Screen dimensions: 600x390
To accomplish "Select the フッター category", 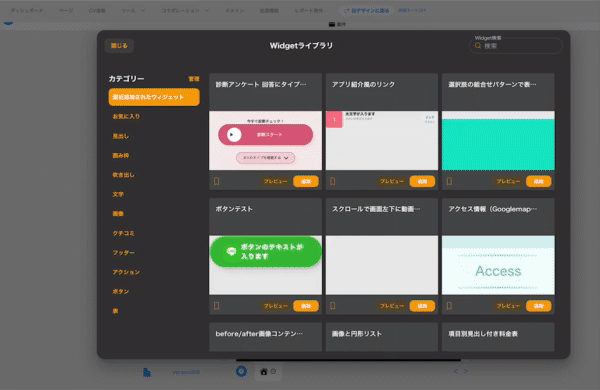I will pos(123,253).
